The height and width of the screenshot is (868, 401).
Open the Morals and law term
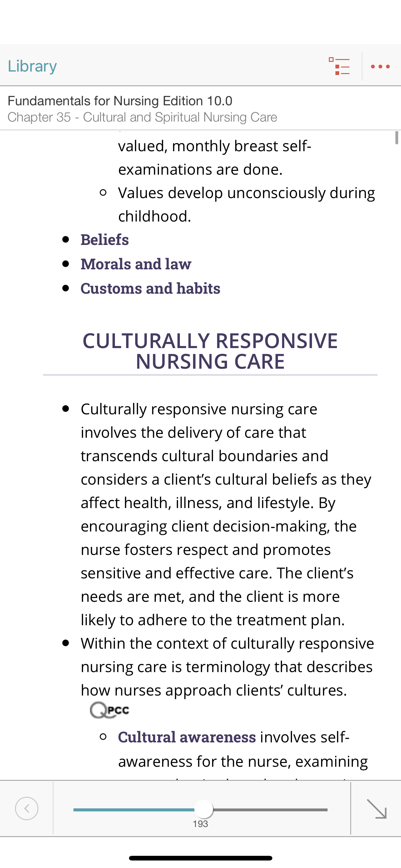pos(136,264)
